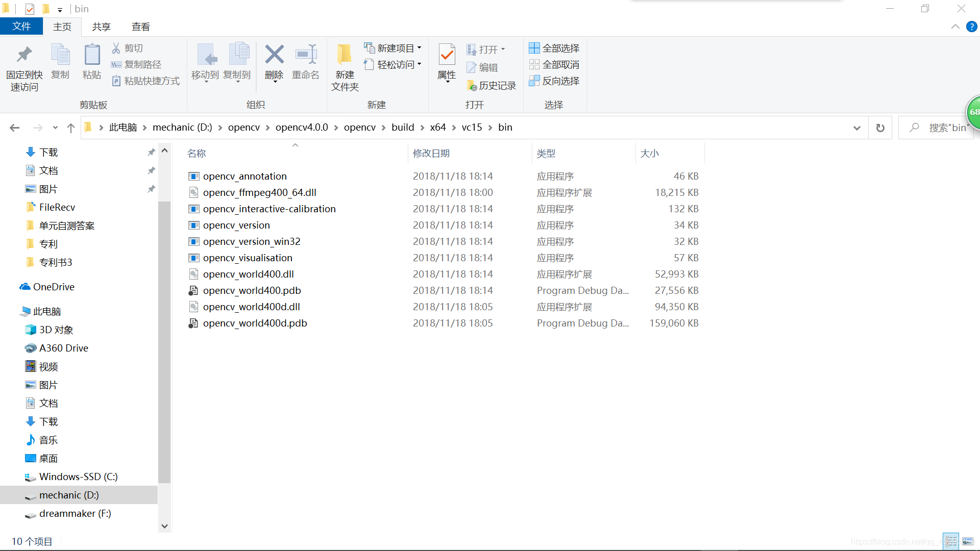The image size is (980, 551).
Task: Expand breadcrumb arrow after build
Action: coord(422,128)
